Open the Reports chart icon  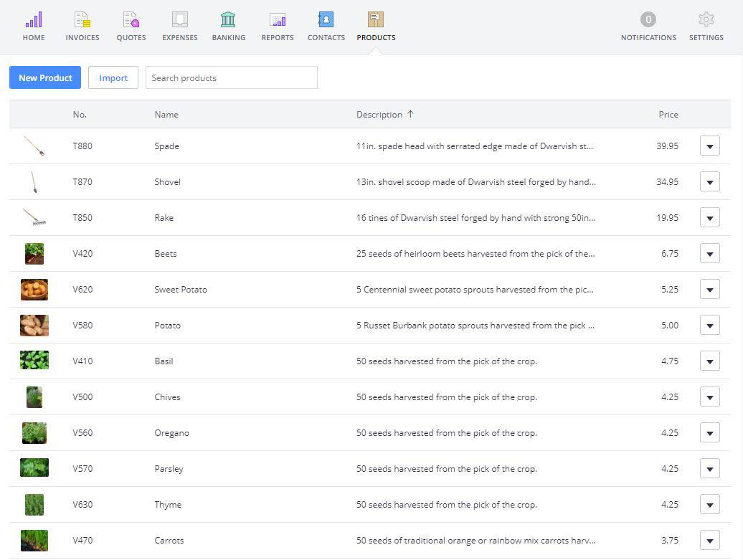point(278,19)
